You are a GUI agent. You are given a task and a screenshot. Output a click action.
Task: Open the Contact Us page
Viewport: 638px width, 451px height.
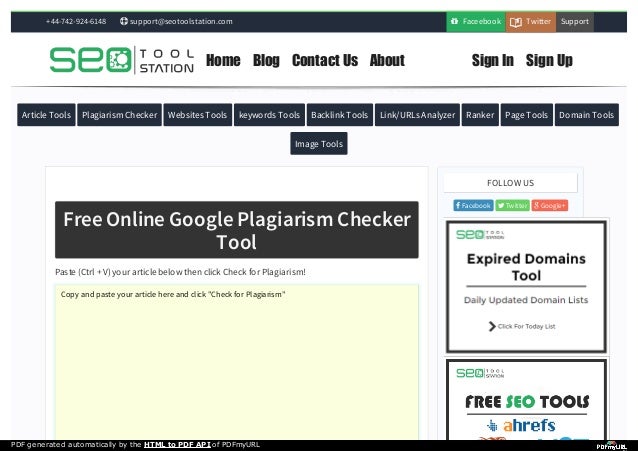coord(324,60)
